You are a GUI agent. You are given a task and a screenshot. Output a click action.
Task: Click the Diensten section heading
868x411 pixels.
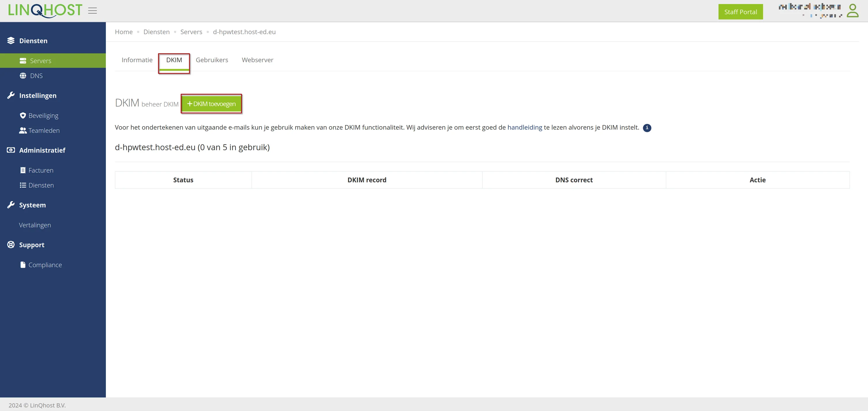33,41
